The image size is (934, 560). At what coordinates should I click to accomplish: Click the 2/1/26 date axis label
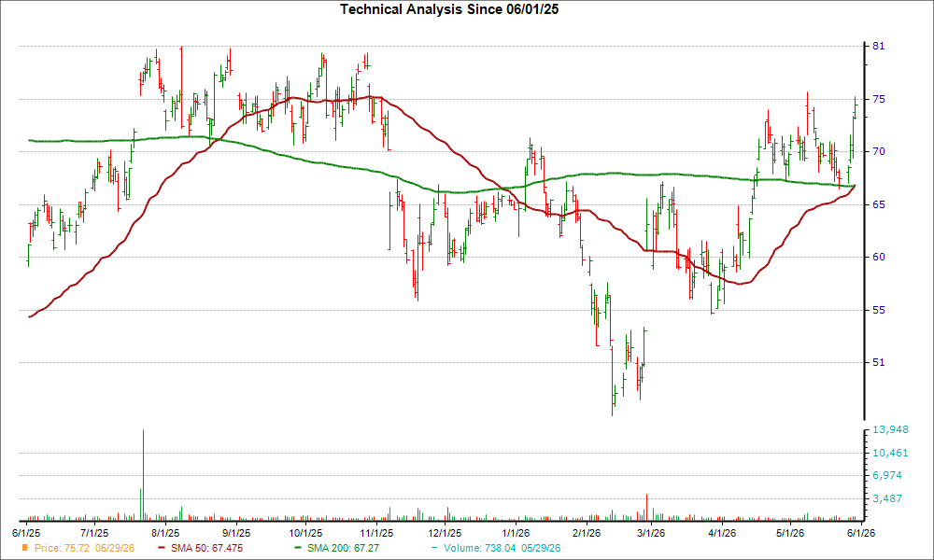(x=587, y=533)
